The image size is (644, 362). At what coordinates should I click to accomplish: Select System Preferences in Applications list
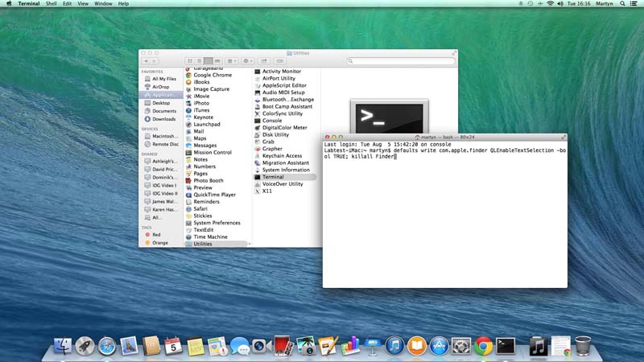pos(217,223)
